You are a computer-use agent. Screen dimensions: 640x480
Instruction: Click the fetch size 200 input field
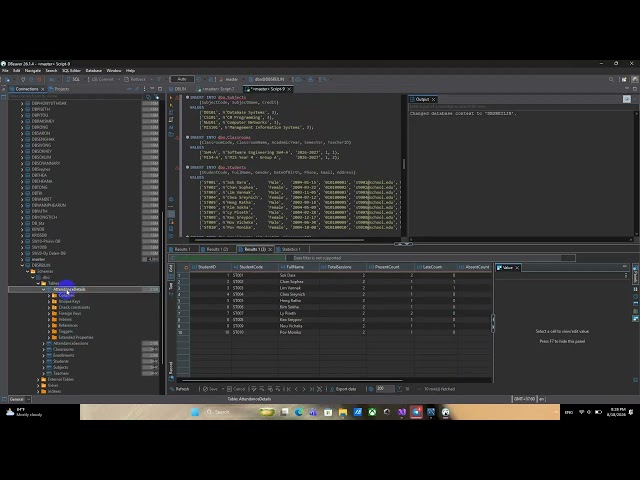click(x=384, y=389)
